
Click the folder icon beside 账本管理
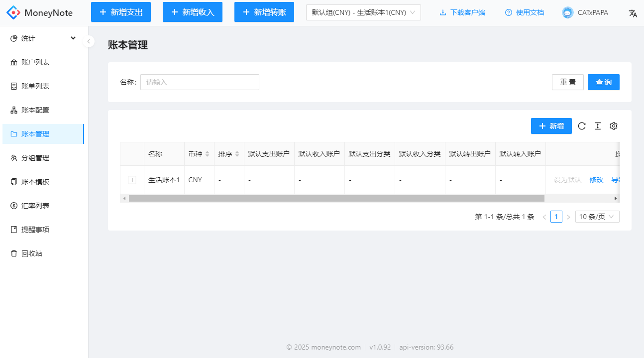tap(14, 134)
